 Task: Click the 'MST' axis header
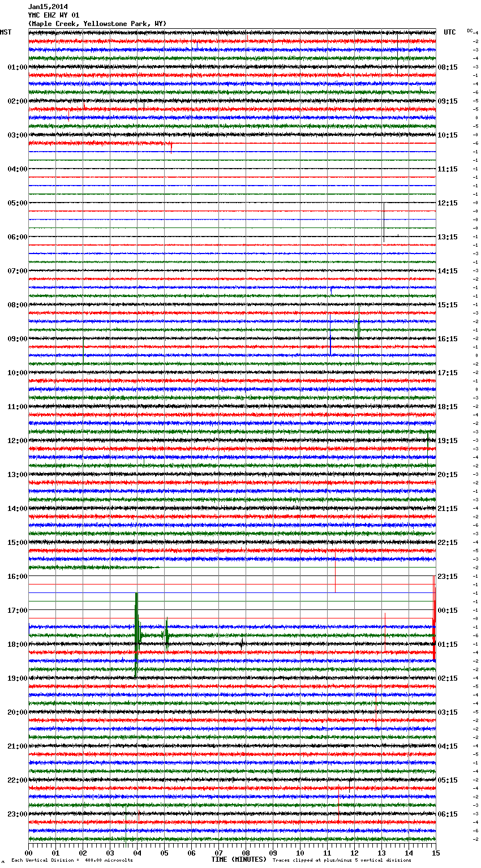tap(6, 32)
